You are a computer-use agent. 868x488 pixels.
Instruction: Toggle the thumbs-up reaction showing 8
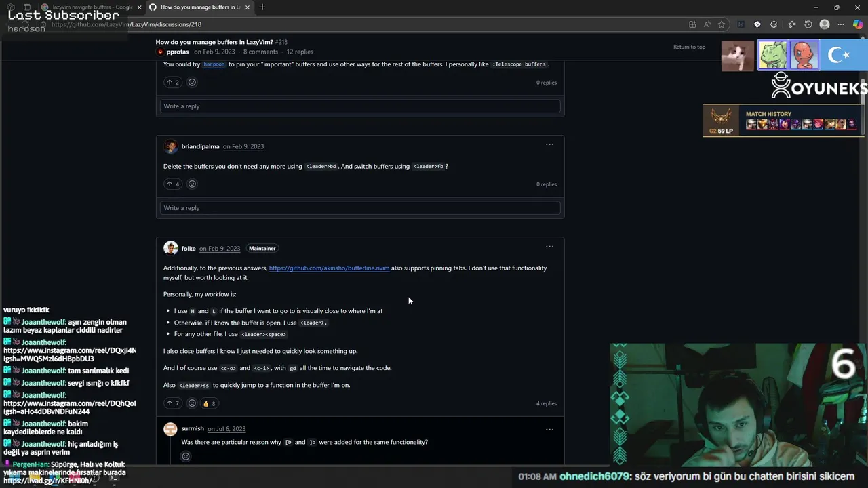click(x=209, y=403)
